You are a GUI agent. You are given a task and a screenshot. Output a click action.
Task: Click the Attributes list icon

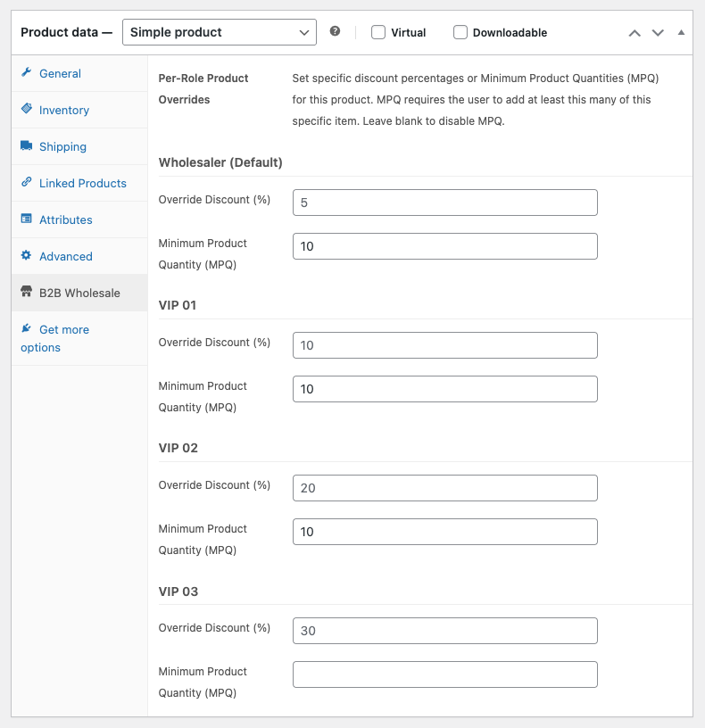[x=27, y=219]
